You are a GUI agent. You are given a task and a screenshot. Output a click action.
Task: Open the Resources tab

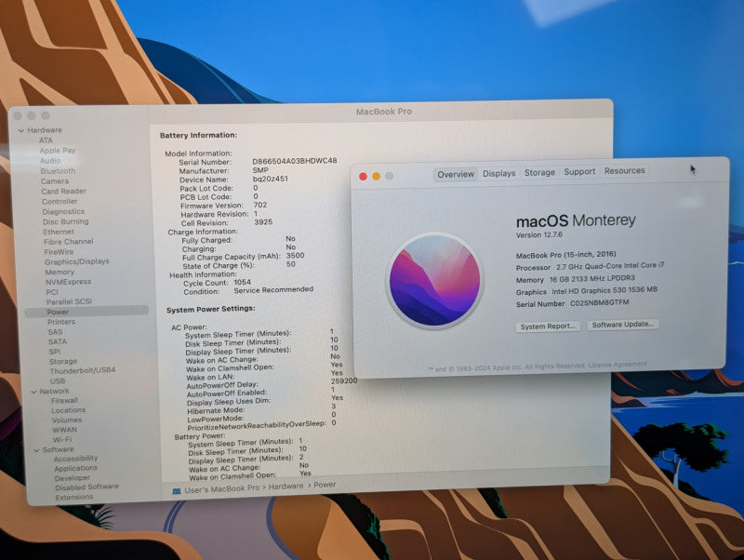(624, 170)
